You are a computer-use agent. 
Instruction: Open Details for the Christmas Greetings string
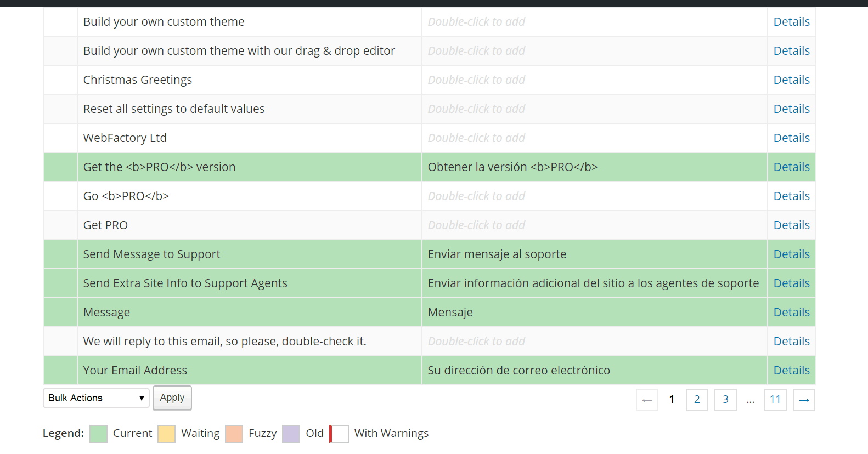coord(791,80)
